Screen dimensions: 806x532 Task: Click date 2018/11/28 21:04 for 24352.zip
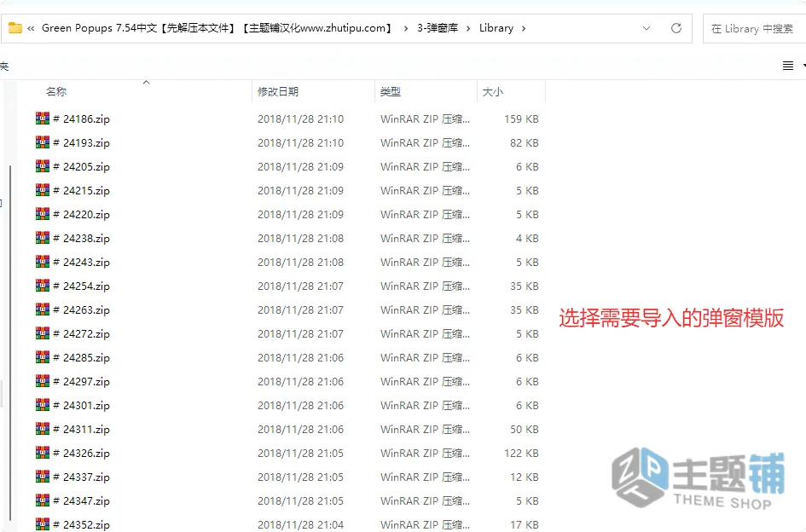point(301,525)
